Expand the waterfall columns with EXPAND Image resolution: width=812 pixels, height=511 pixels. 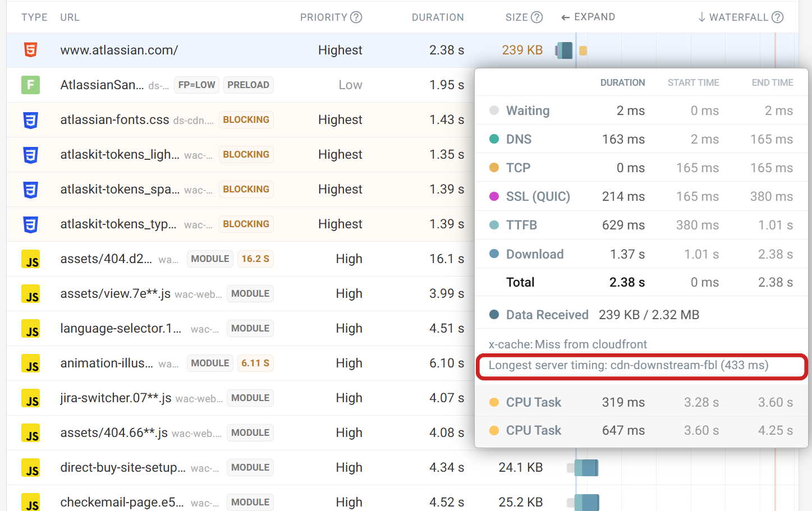[x=588, y=17]
